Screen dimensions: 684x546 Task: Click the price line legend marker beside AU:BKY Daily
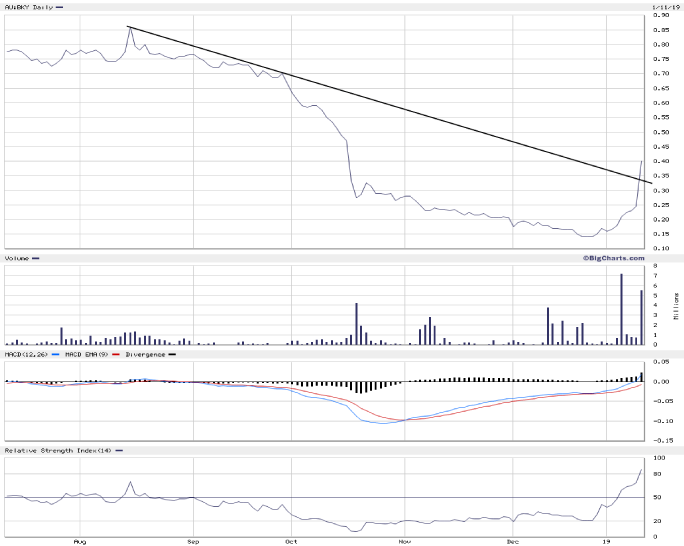click(61, 7)
